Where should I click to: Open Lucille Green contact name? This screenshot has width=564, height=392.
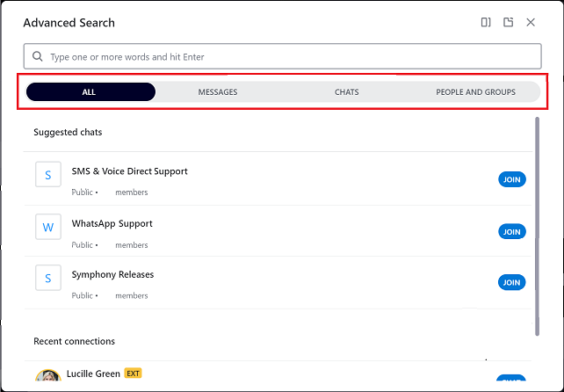pyautogui.click(x=93, y=374)
